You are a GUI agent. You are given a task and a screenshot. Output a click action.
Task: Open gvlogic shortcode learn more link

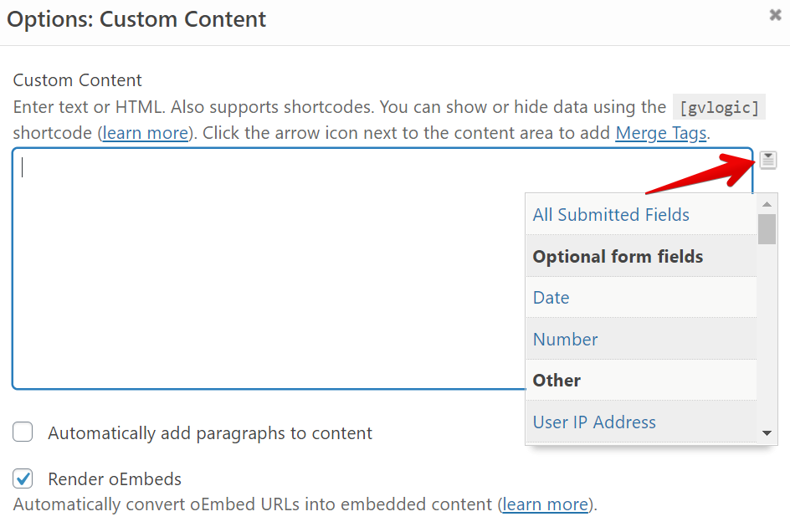(x=146, y=133)
